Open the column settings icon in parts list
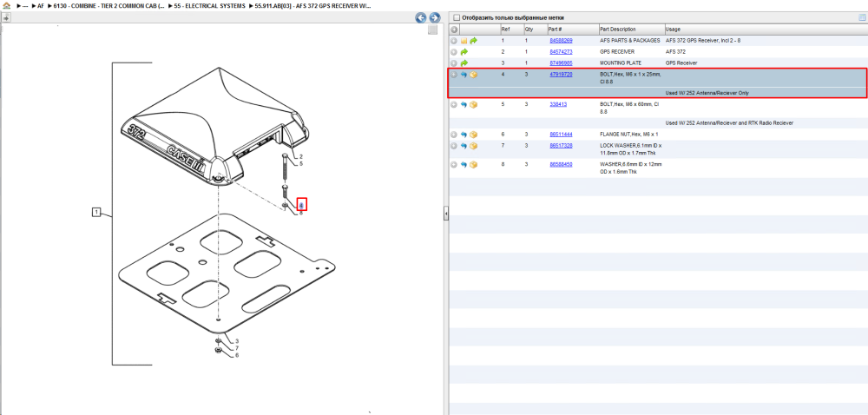868x415 pixels. pos(863,17)
